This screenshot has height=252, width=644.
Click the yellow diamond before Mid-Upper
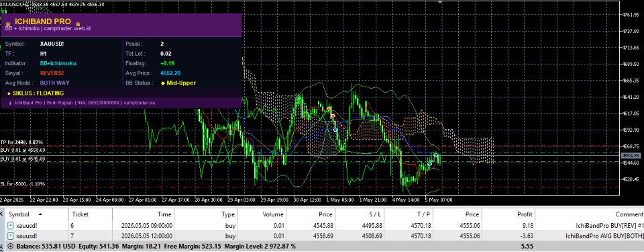[162, 83]
